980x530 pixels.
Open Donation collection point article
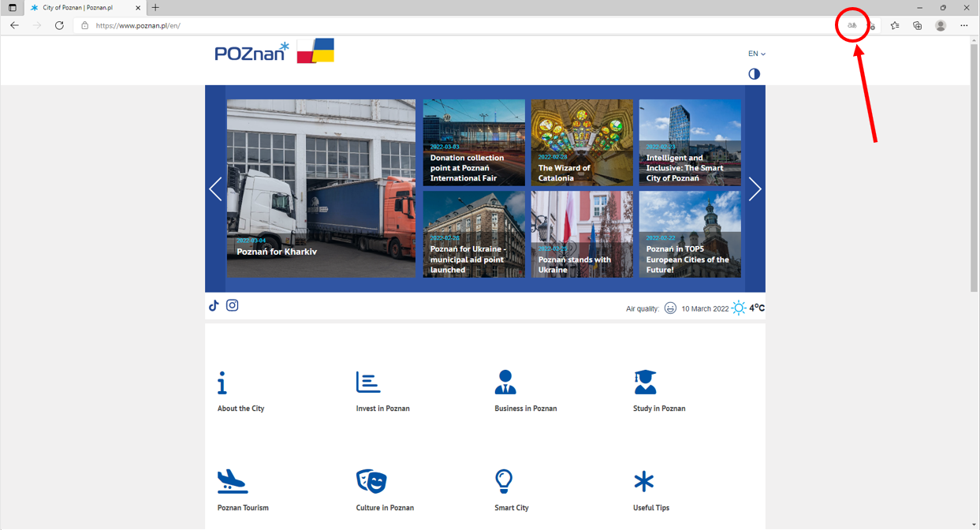click(474, 143)
